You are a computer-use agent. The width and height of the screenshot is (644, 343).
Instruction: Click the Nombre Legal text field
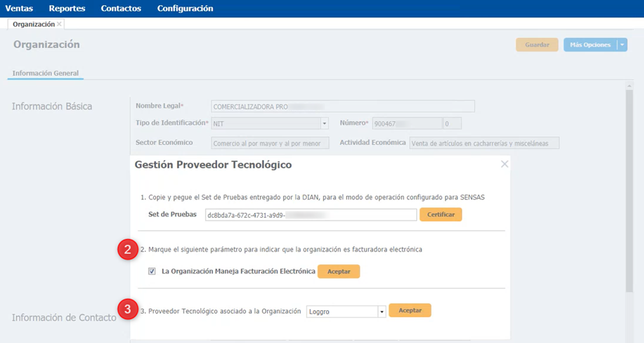(343, 106)
